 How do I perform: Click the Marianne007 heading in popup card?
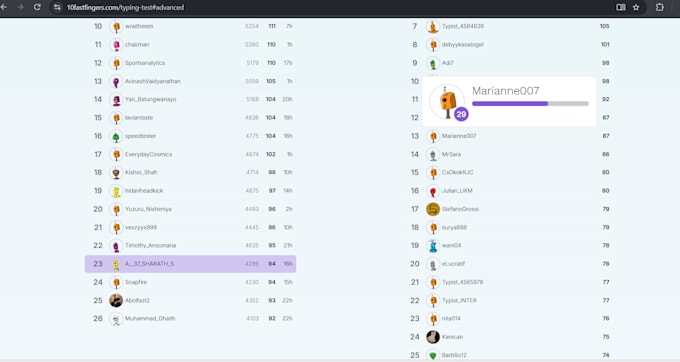coord(506,91)
